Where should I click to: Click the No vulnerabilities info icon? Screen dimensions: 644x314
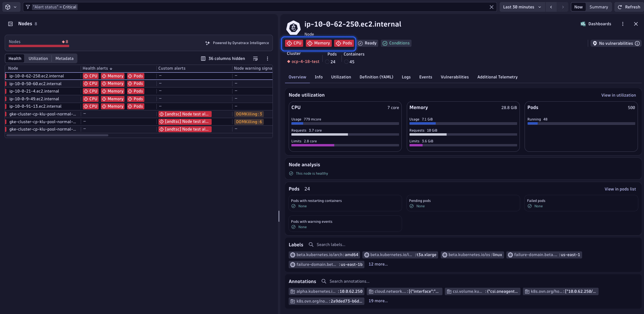(x=637, y=43)
